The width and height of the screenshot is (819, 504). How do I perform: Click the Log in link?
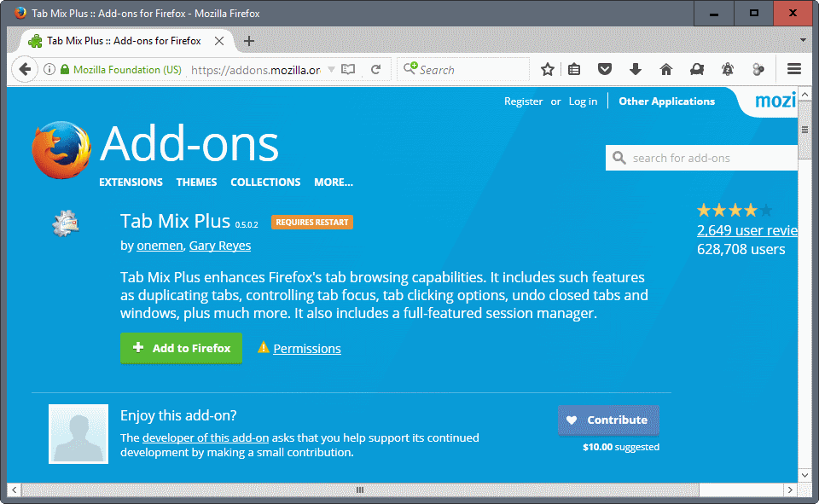coord(583,101)
